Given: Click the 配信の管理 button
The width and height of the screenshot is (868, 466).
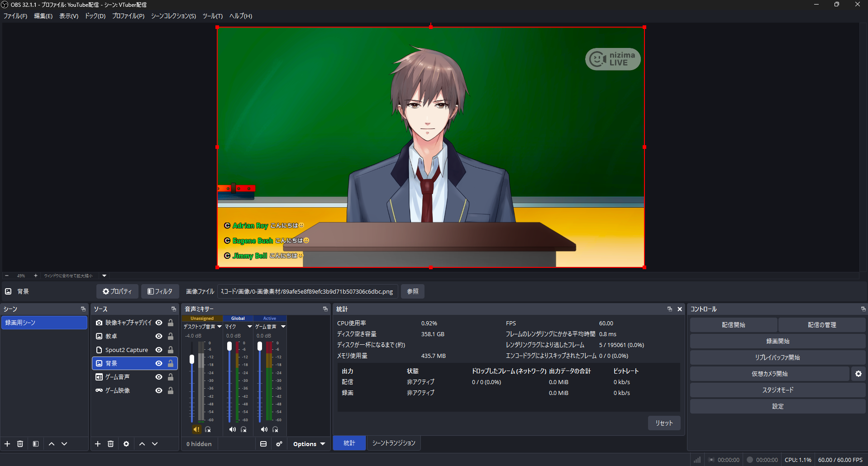Looking at the screenshot, I should tap(822, 325).
